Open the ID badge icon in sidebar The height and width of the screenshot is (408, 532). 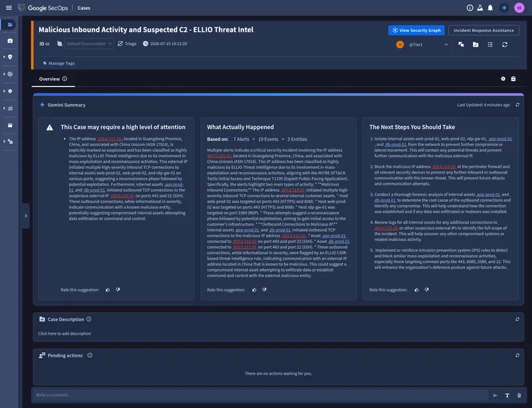[x=10, y=41]
